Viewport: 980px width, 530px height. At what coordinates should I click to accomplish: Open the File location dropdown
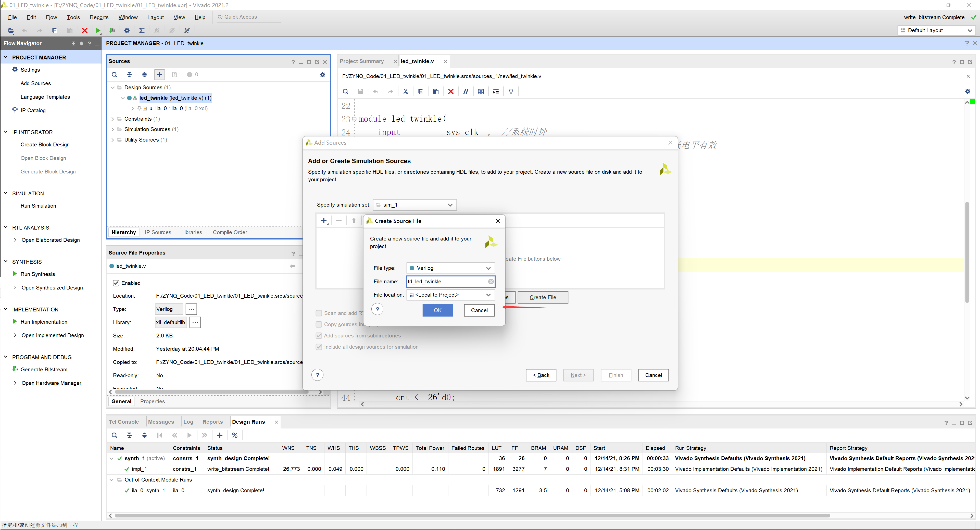450,295
